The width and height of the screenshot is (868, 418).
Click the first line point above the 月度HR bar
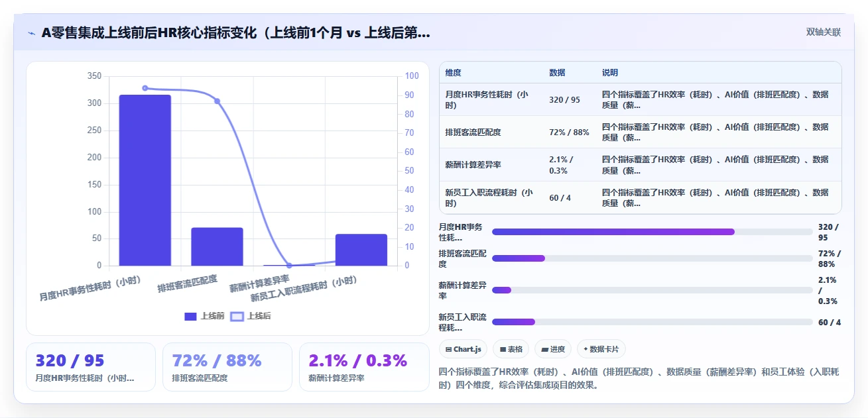click(x=145, y=88)
